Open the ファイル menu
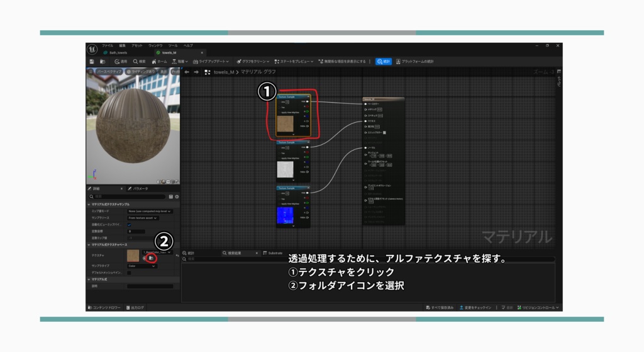 (107, 45)
